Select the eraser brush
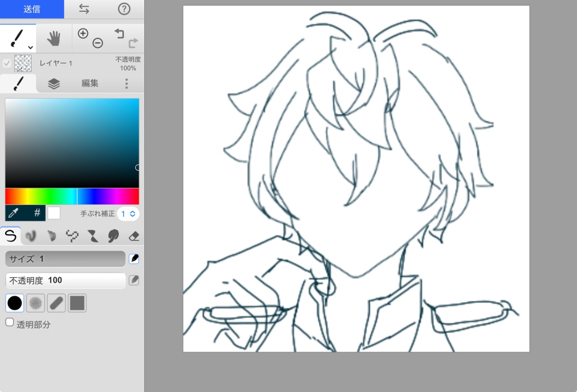577x392 pixels. [134, 236]
